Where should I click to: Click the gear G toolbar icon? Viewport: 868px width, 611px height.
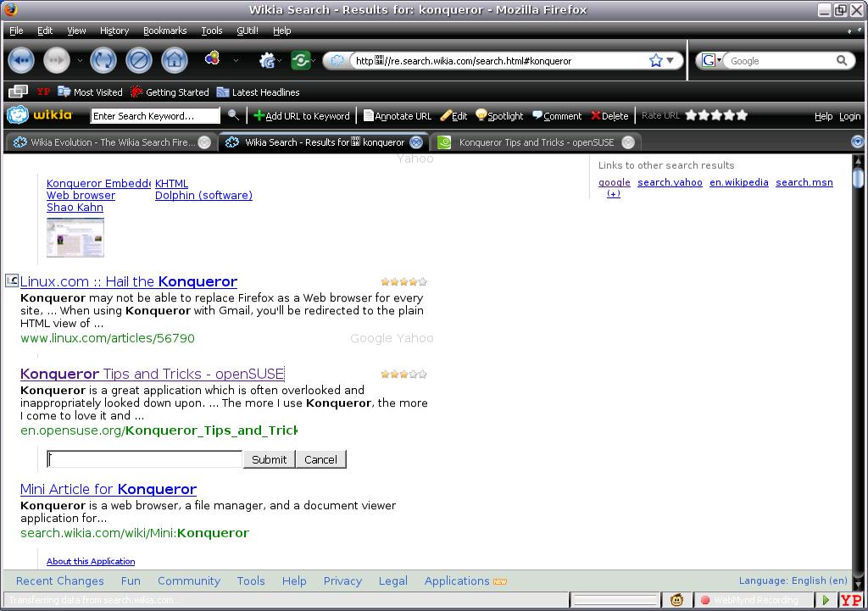(267, 61)
